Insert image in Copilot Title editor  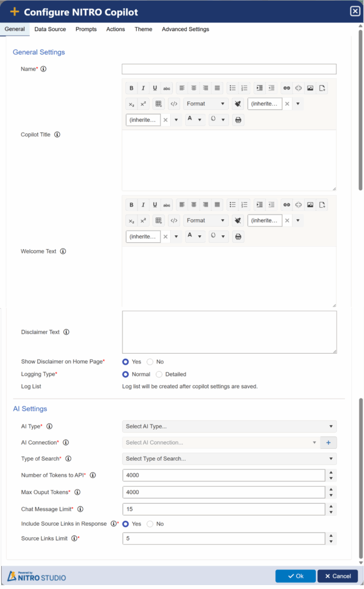tap(310, 88)
